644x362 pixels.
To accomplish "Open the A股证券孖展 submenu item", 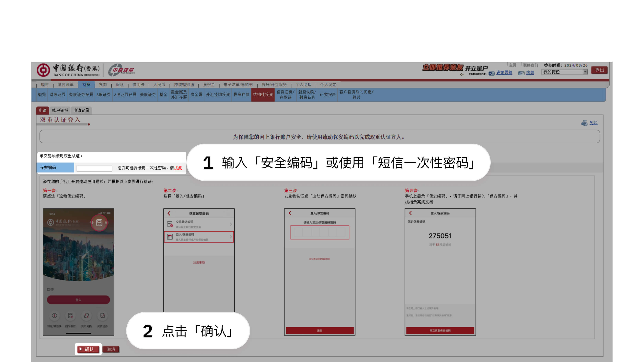I will (x=125, y=95).
